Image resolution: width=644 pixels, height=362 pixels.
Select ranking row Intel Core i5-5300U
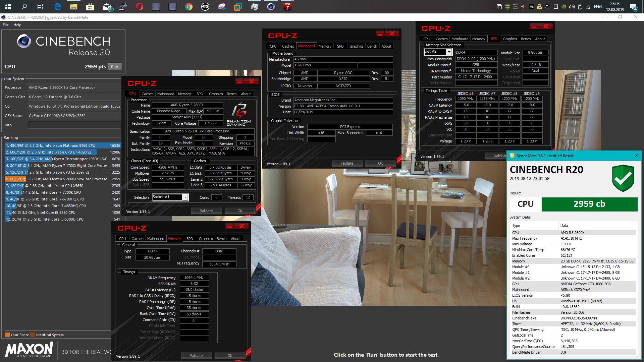tap(62, 219)
